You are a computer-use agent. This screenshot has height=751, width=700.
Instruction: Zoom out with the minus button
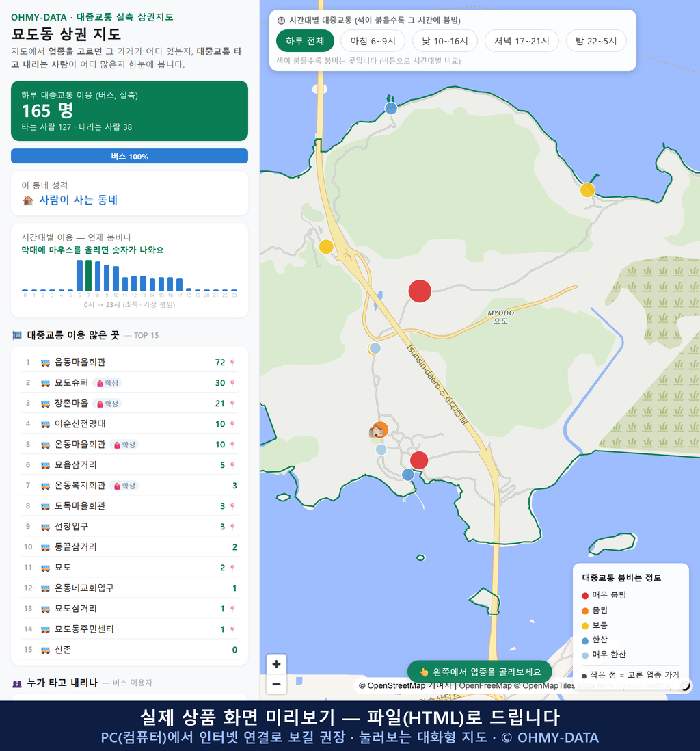point(276,684)
